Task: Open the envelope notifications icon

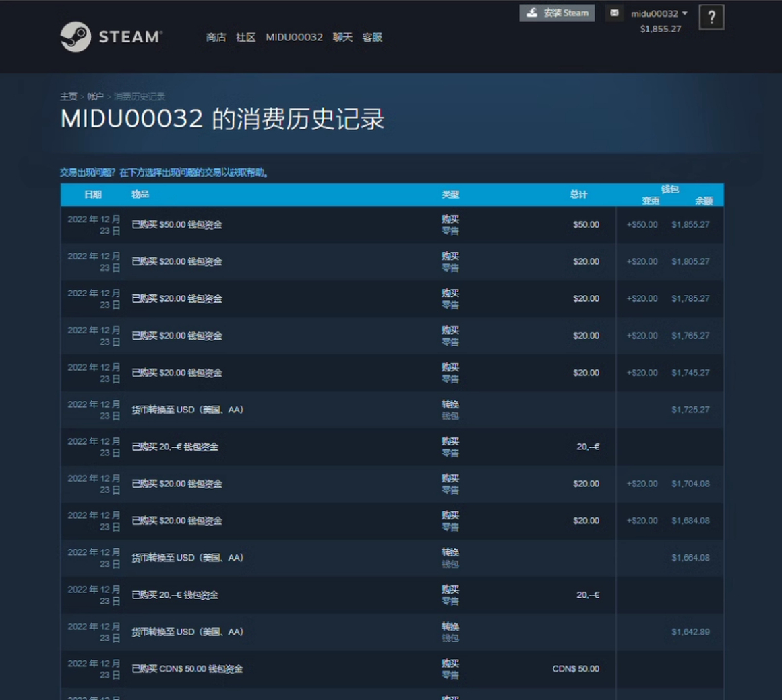Action: pos(614,13)
